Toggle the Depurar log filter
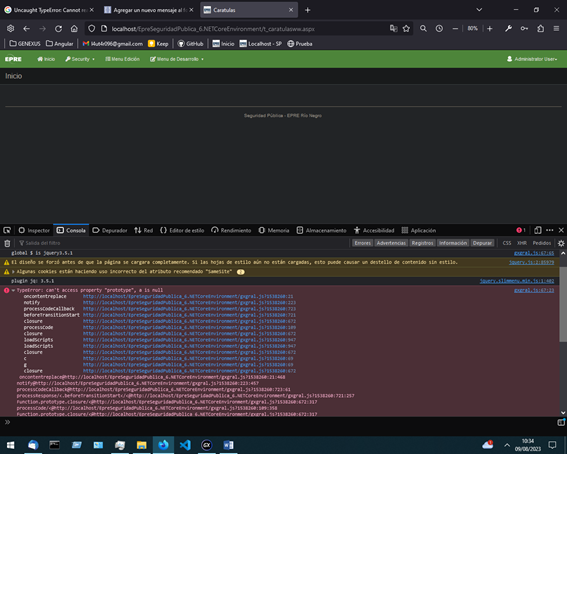This screenshot has width=567, height=603. (482, 243)
